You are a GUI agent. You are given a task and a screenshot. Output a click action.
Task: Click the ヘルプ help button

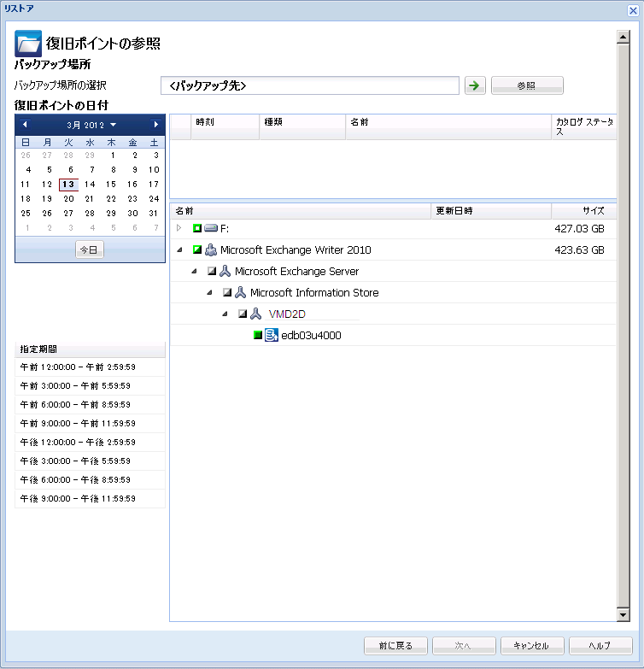[x=600, y=646]
